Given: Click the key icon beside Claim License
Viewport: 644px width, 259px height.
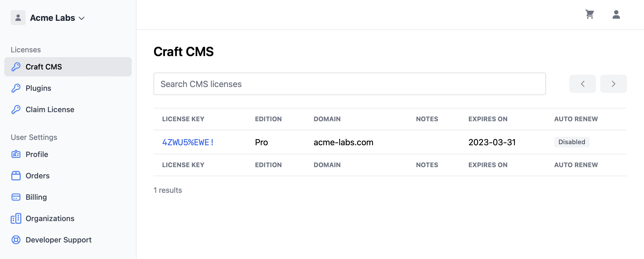Looking at the screenshot, I should point(16,109).
